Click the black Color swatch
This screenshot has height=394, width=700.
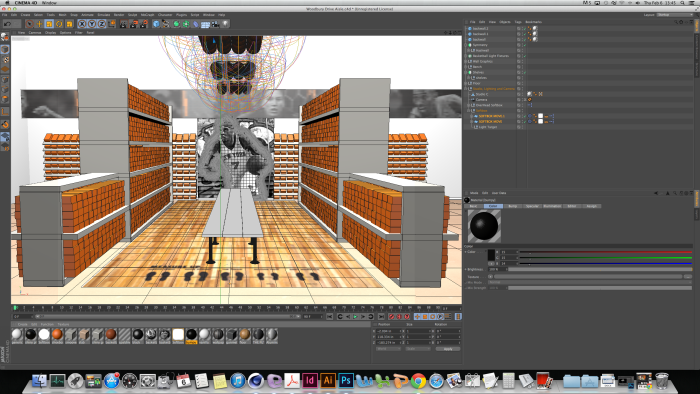pos(491,254)
